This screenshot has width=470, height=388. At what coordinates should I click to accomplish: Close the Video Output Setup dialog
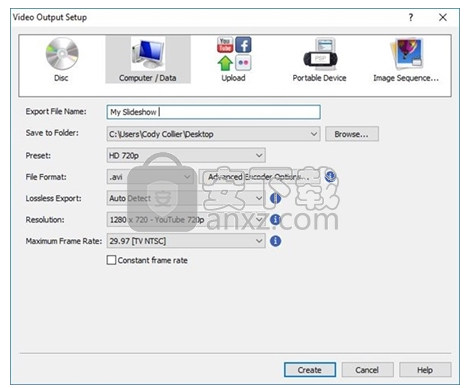443,17
